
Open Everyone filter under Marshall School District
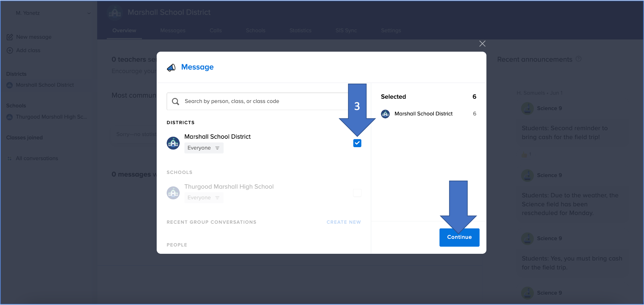pyautogui.click(x=204, y=148)
